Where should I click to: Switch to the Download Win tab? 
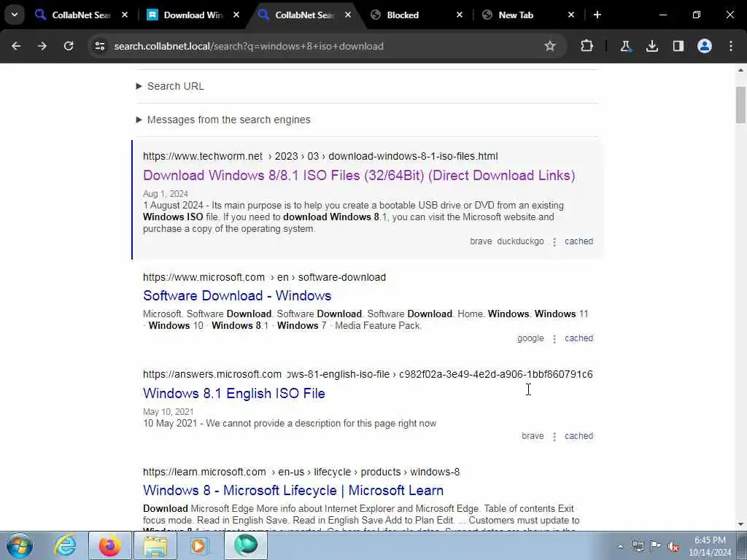click(x=193, y=15)
